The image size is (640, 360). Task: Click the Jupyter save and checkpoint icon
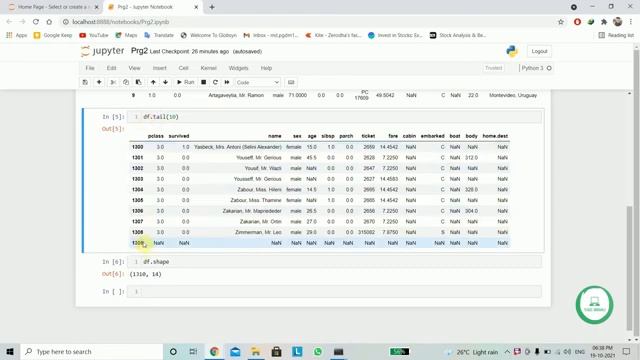coord(85,82)
